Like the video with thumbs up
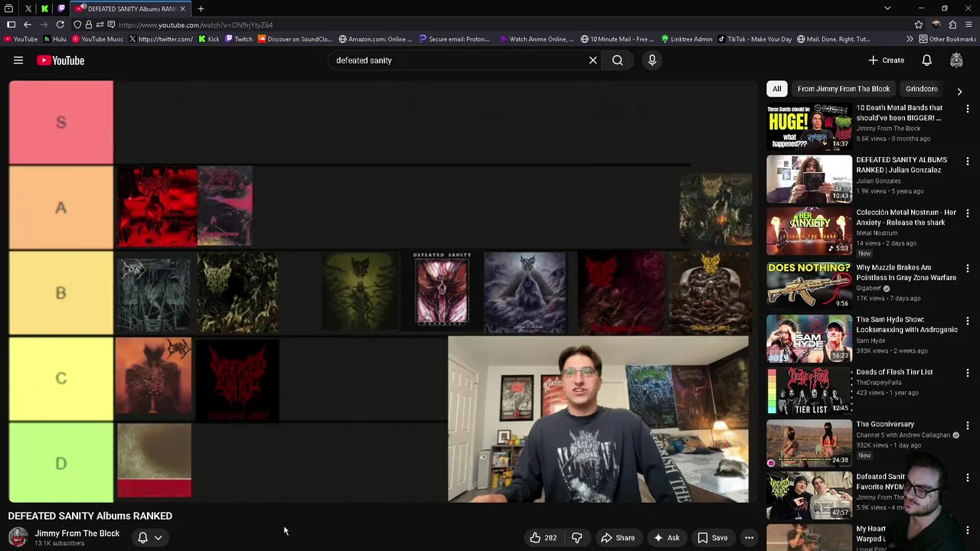 (543, 538)
